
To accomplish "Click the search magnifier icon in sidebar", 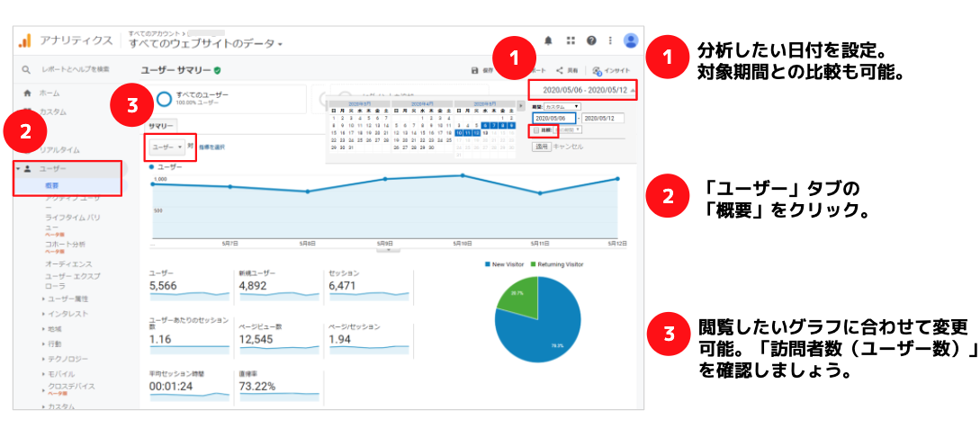I will click(x=25, y=69).
